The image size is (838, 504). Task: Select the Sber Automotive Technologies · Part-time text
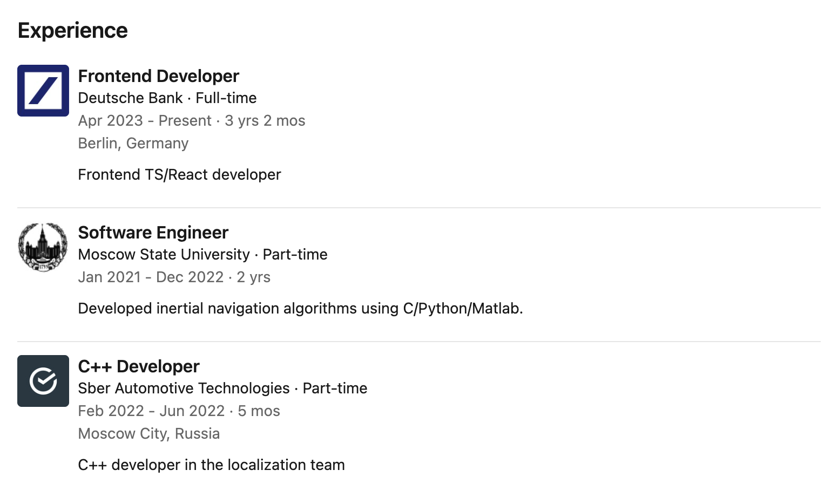click(222, 389)
